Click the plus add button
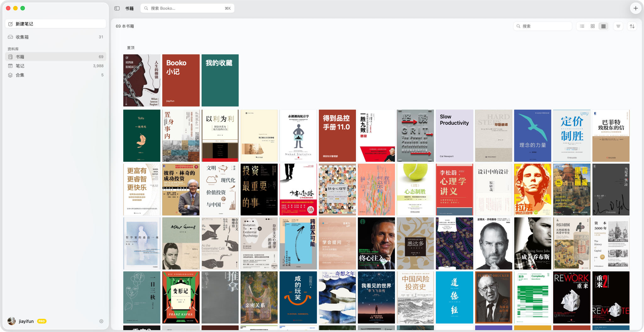This screenshot has height=332, width=644. pos(636,8)
